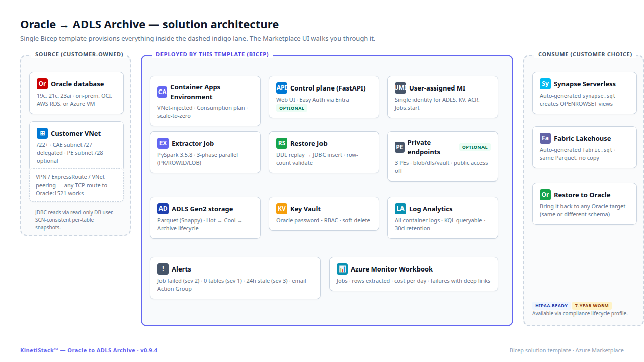Click the orange KV Key Vault icon
The width and height of the screenshot is (644, 362).
click(x=282, y=209)
